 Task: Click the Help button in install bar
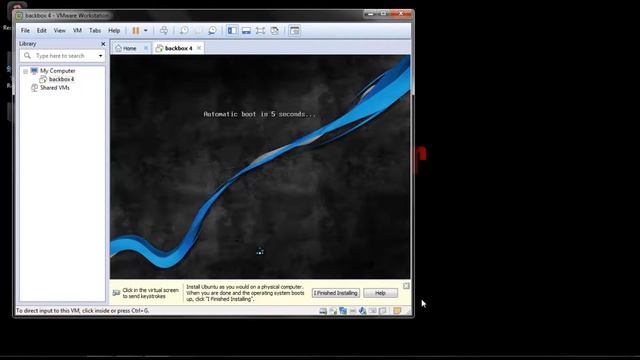[380, 293]
